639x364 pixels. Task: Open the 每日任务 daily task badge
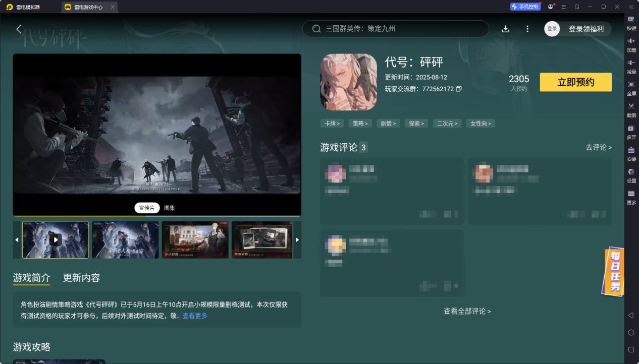click(614, 271)
